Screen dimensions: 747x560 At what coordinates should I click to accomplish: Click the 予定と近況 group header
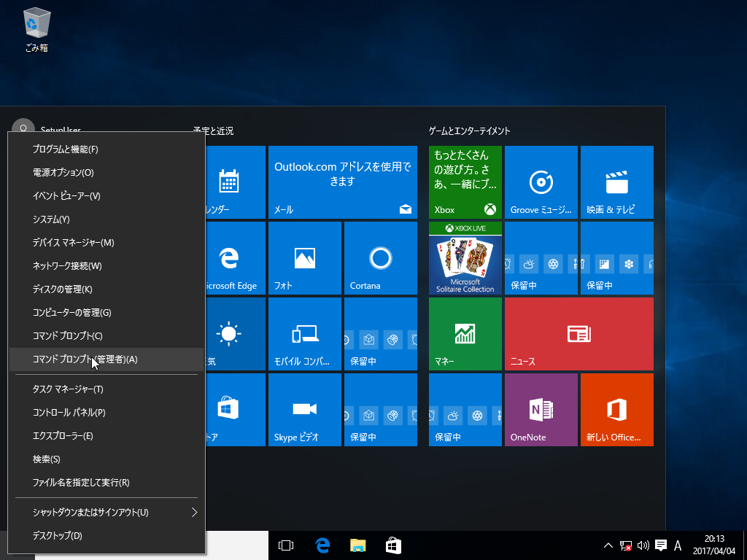coord(214,131)
